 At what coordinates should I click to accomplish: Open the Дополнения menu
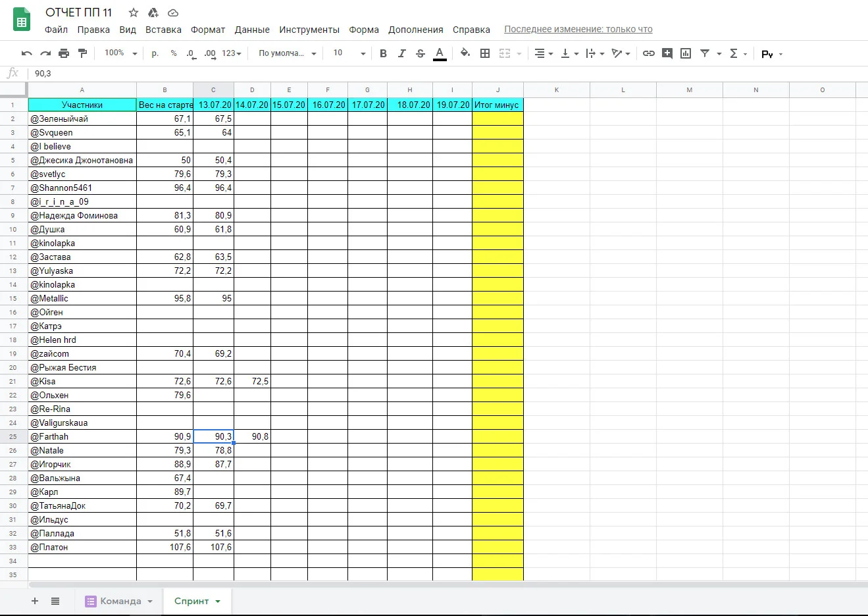click(x=416, y=30)
